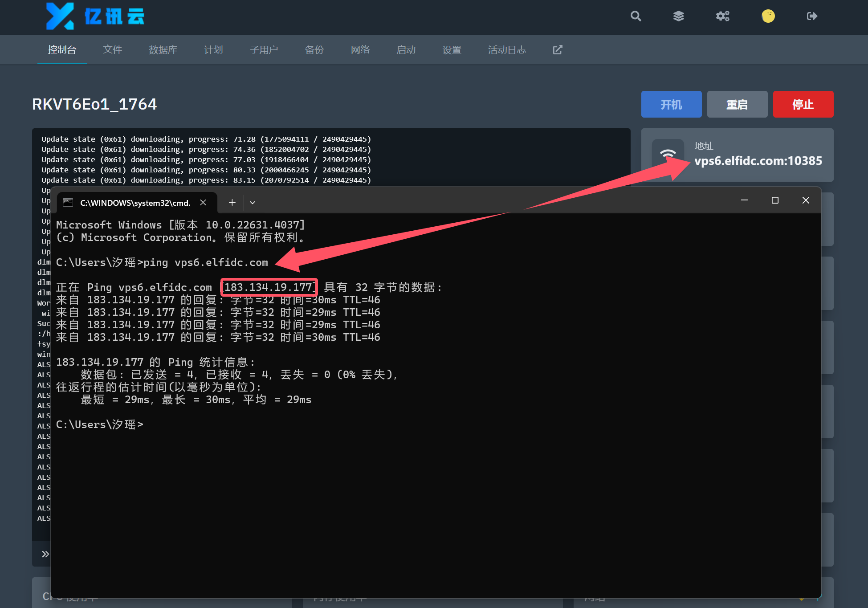Select the 控制台 tab
The height and width of the screenshot is (608, 868).
62,50
